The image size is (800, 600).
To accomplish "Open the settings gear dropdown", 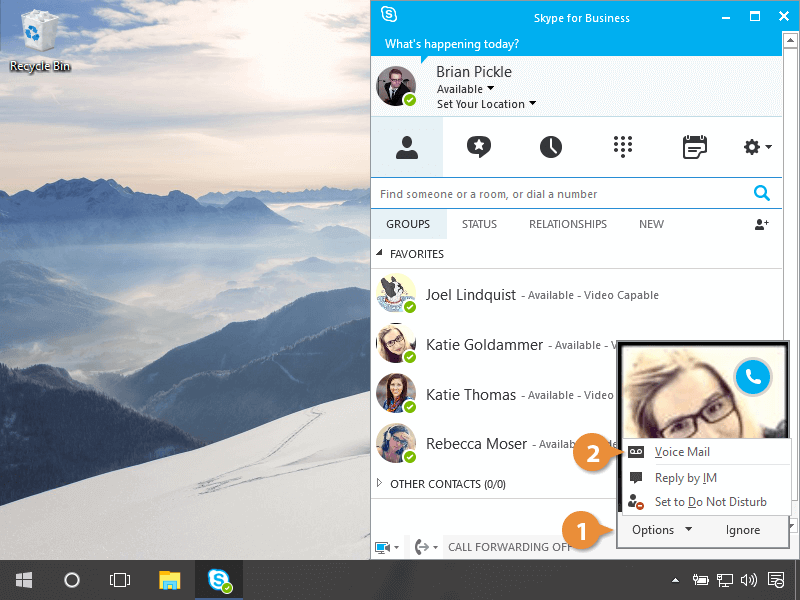I will (x=757, y=147).
